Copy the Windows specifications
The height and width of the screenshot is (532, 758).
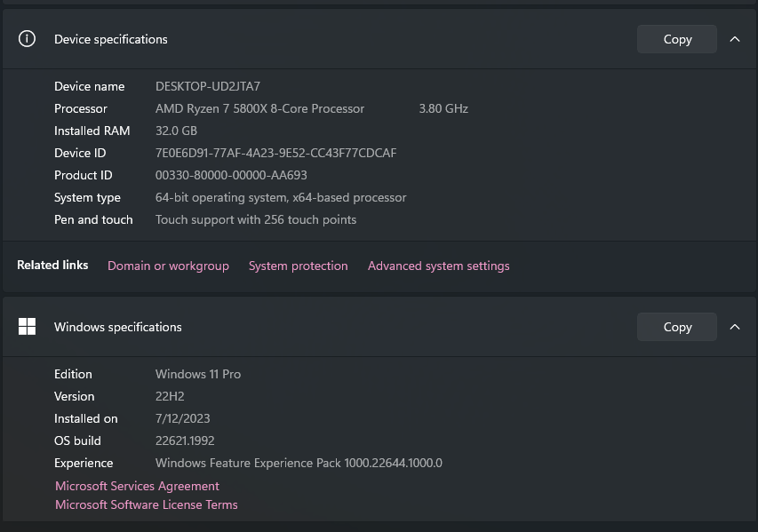tap(676, 327)
